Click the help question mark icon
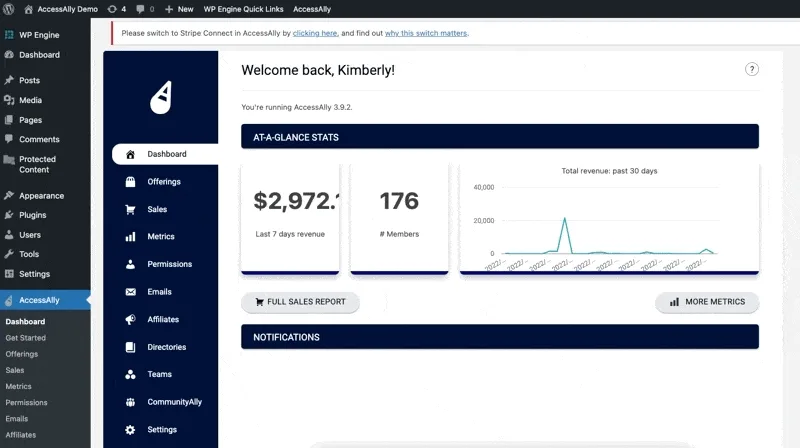The width and height of the screenshot is (800, 448). tap(752, 69)
